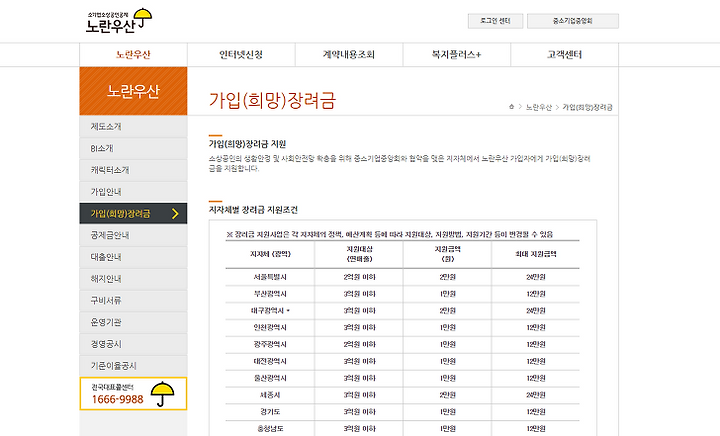Click the 가입(희망)장려금 breadcrumb link
This screenshot has height=436, width=720.
pos(587,107)
